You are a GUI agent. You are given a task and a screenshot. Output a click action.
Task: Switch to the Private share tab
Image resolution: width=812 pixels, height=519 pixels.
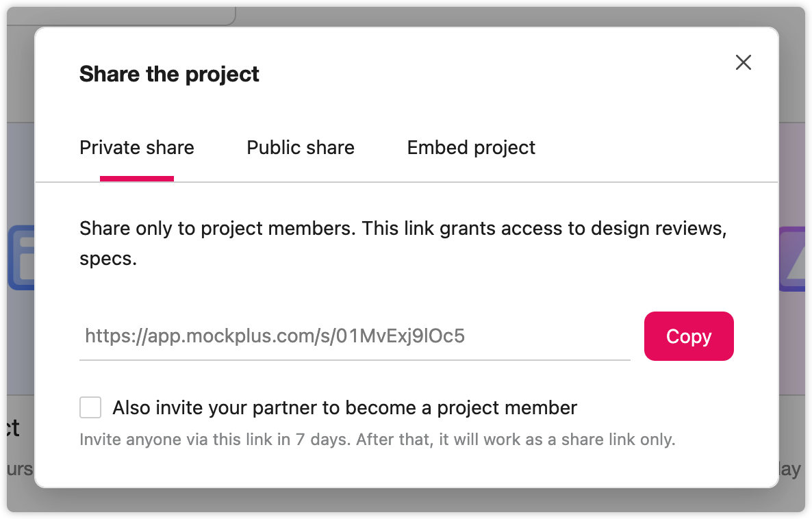pos(137,148)
